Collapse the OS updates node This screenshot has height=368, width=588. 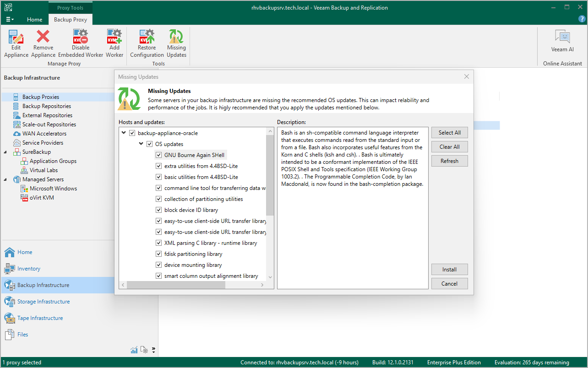click(x=141, y=144)
